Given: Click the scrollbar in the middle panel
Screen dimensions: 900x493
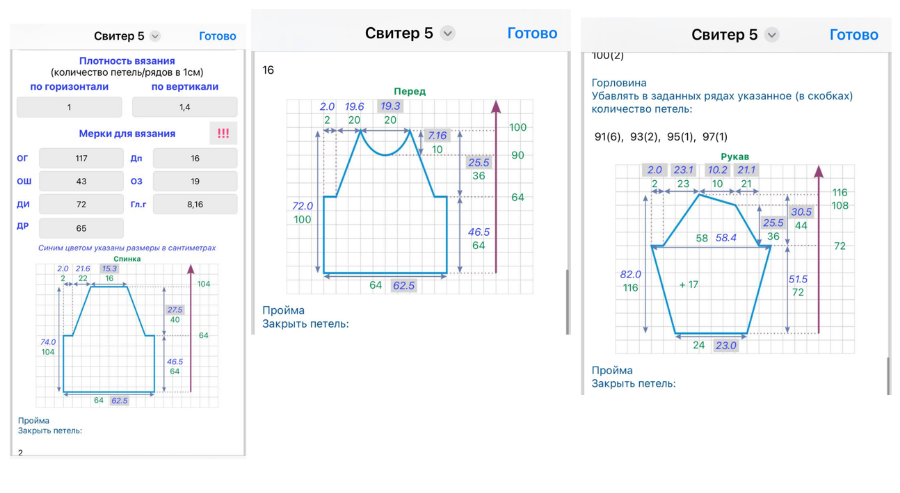Looking at the screenshot, I should (567, 300).
